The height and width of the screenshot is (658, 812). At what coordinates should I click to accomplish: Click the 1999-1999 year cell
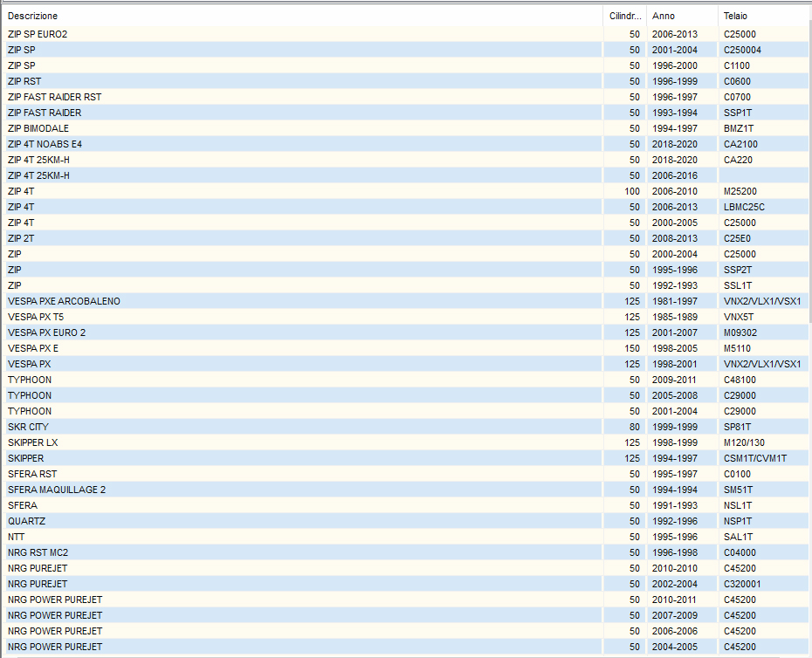coord(683,427)
